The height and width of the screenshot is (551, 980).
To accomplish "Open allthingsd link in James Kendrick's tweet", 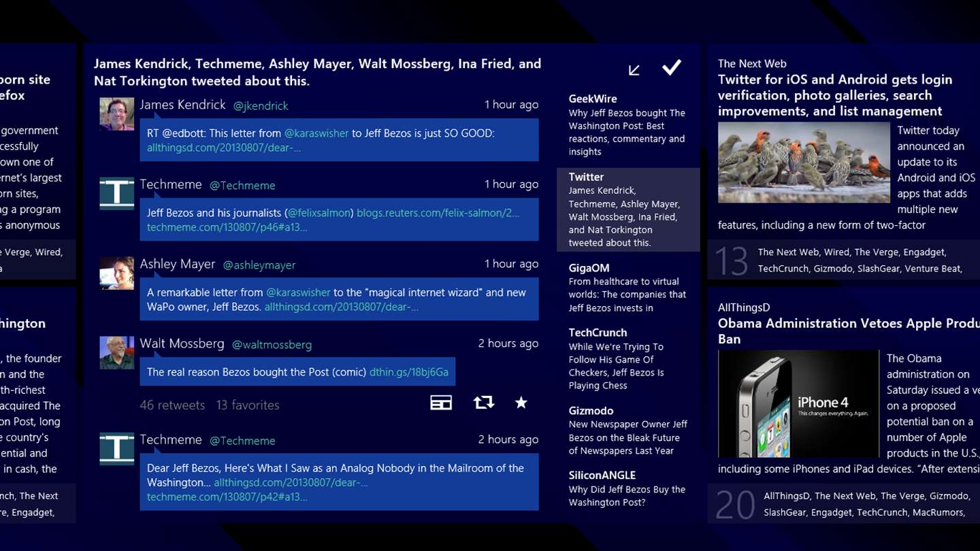I will pyautogui.click(x=224, y=148).
